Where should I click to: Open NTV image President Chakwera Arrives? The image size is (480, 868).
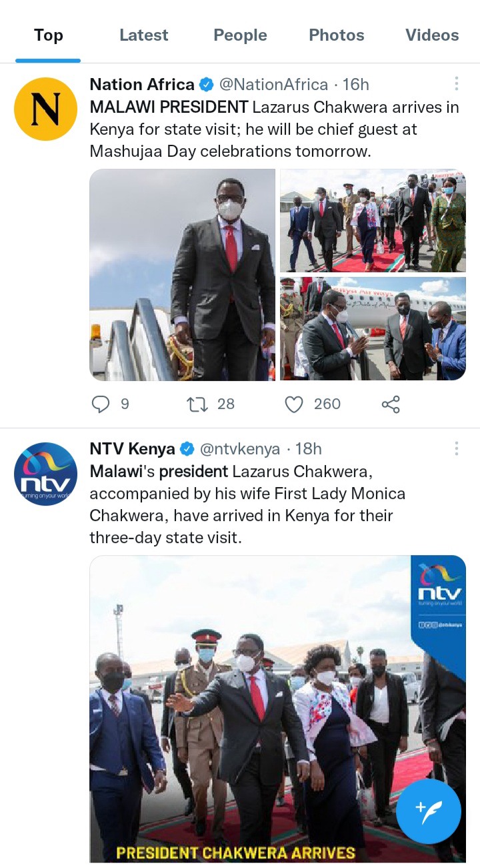pyautogui.click(x=278, y=709)
